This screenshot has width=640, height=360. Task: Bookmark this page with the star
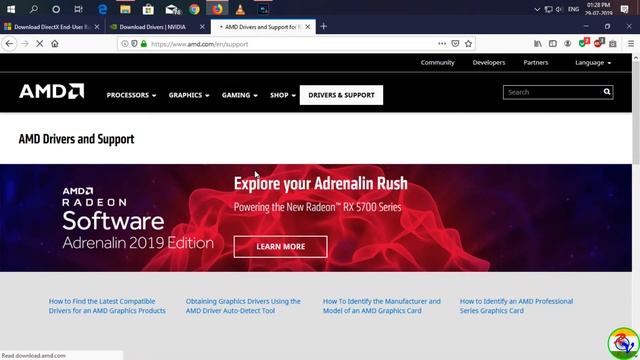pos(469,44)
